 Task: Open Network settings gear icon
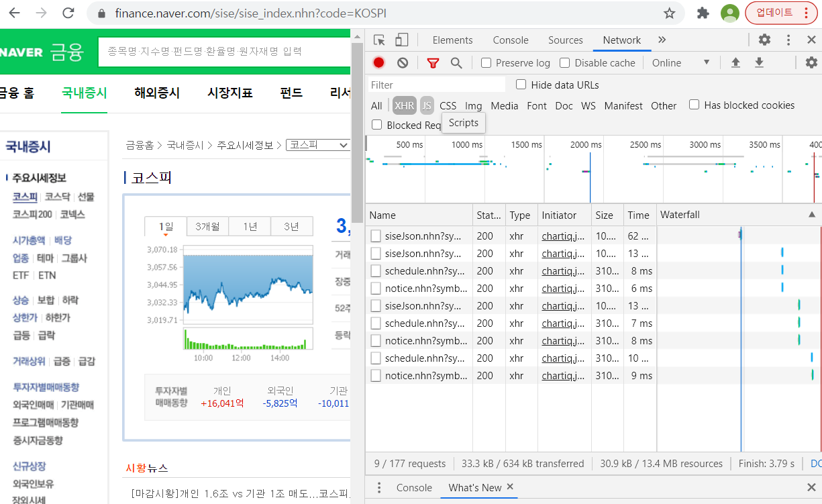(811, 63)
